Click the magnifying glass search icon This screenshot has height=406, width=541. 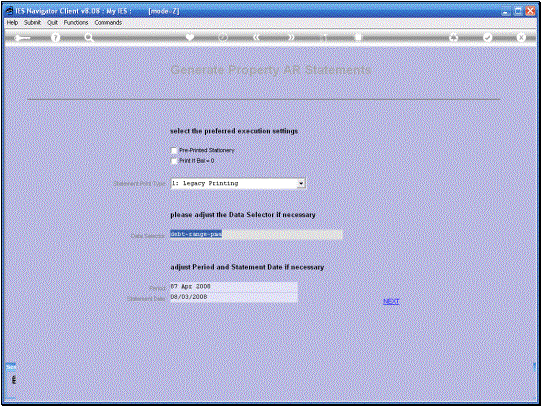89,38
